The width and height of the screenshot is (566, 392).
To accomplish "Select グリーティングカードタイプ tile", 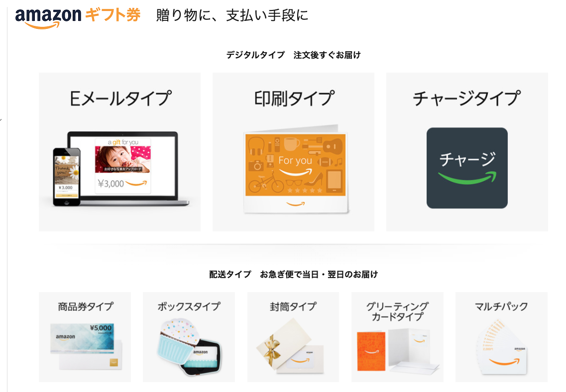I will pos(397,337).
